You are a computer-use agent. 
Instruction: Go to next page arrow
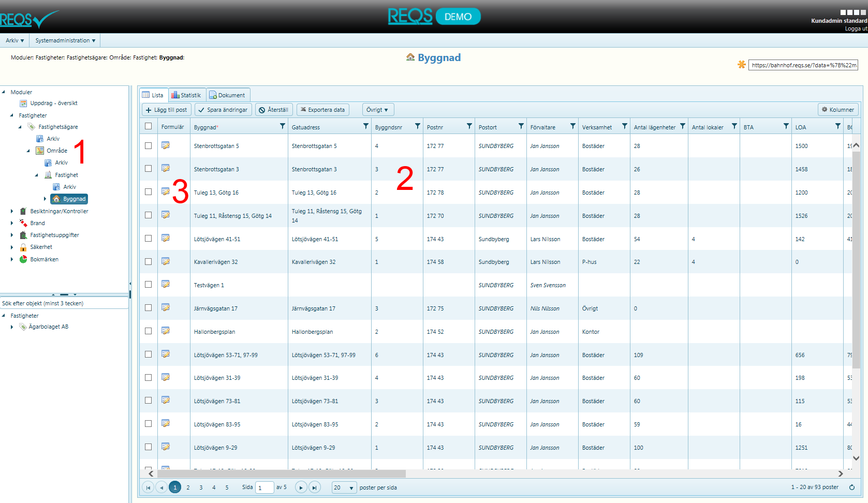pyautogui.click(x=301, y=487)
